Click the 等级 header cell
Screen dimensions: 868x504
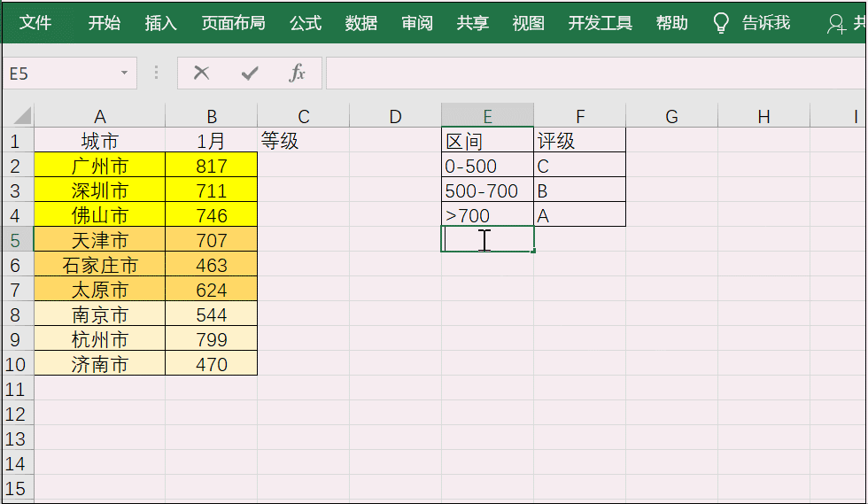303,141
